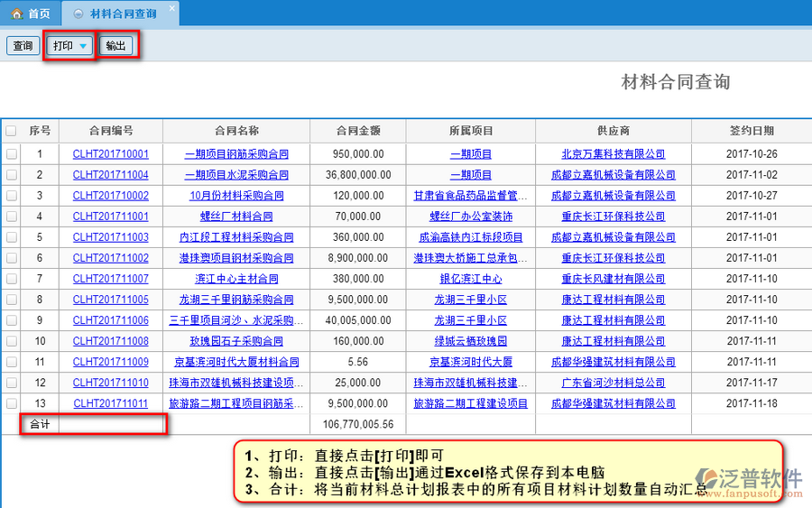The height and width of the screenshot is (508, 812).
Task: Click the 输出 export button
Action: click(116, 46)
